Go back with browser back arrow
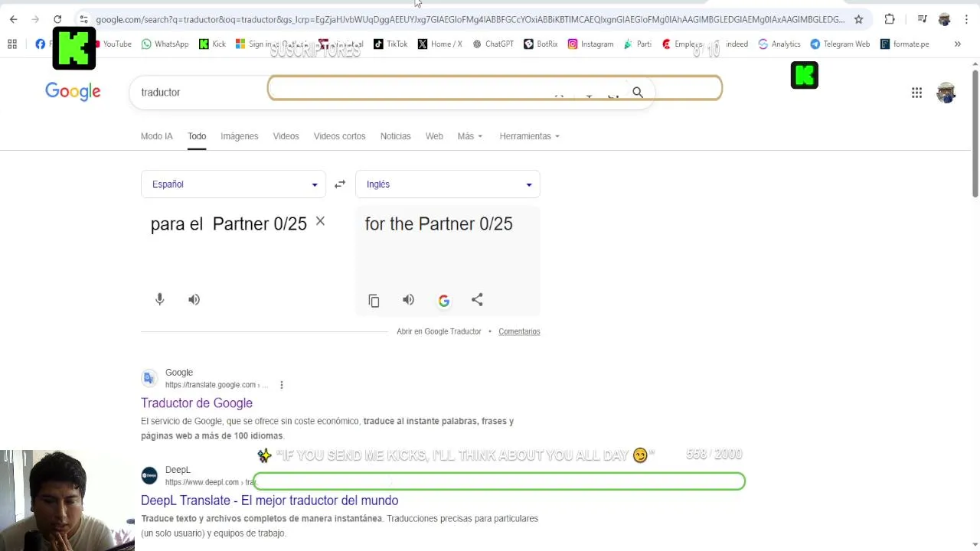 (x=13, y=19)
